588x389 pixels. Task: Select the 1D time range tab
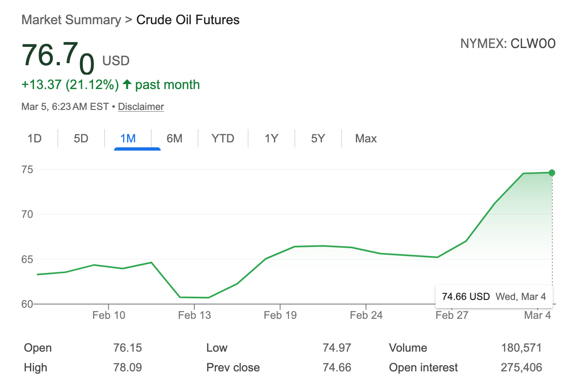pos(34,138)
